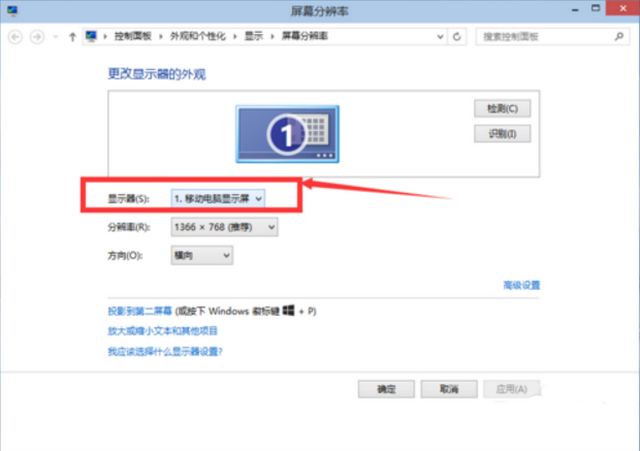Click the window icon in title bar

click(12, 9)
